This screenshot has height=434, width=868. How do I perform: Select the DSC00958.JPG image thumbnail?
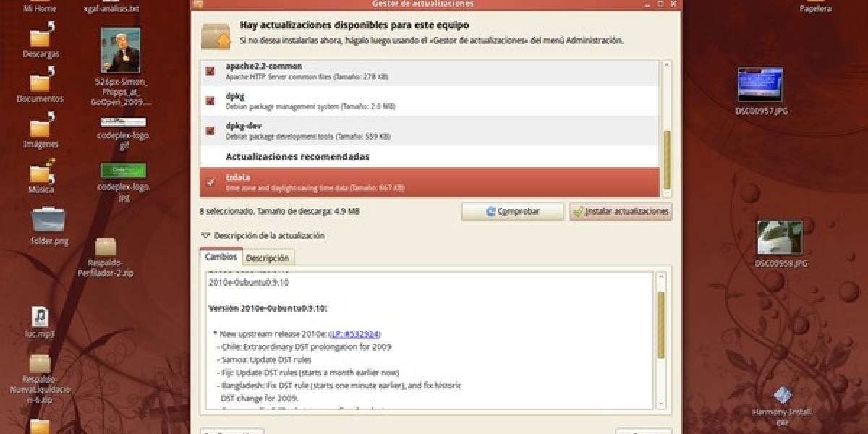pyautogui.click(x=780, y=238)
